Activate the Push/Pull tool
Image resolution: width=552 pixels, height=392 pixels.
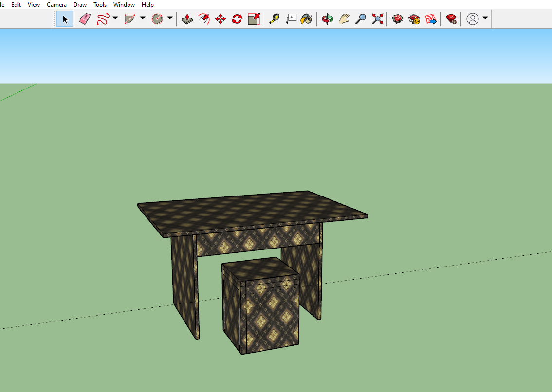pyautogui.click(x=187, y=19)
